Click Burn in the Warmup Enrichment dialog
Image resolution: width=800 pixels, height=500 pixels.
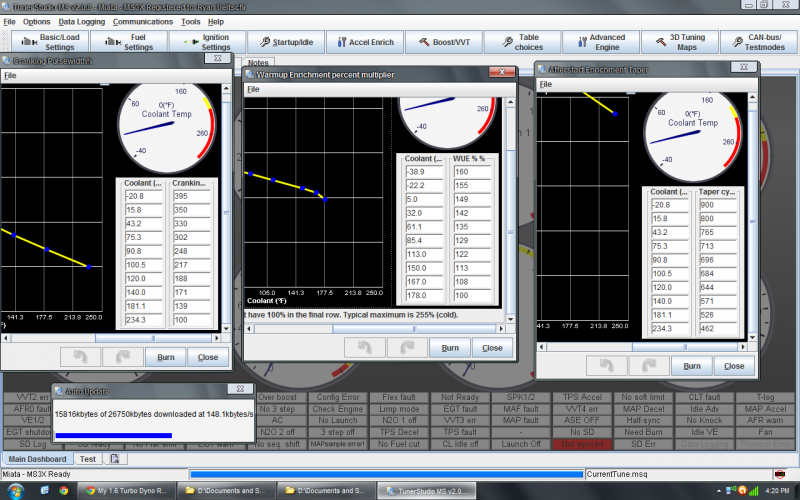(450, 348)
